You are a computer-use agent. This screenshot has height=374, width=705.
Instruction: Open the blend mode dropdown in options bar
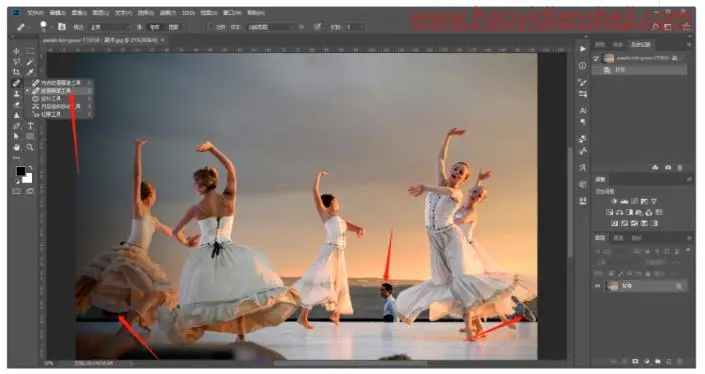coord(110,27)
